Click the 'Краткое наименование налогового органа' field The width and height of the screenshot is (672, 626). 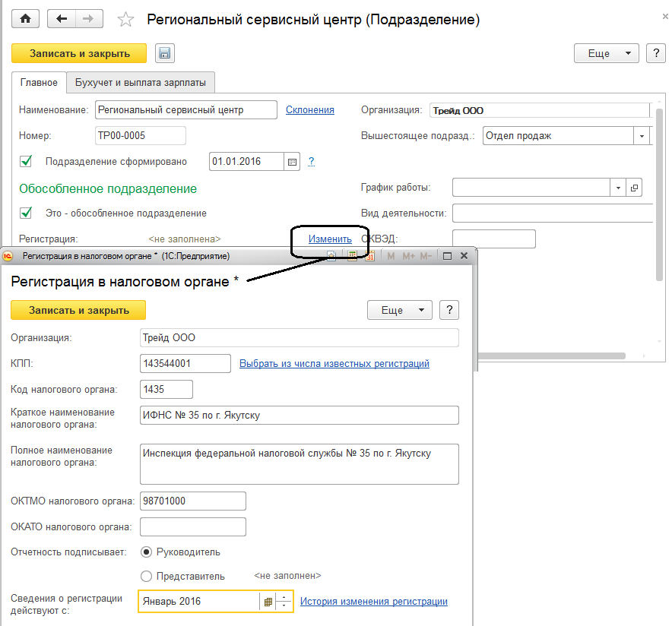(x=300, y=416)
